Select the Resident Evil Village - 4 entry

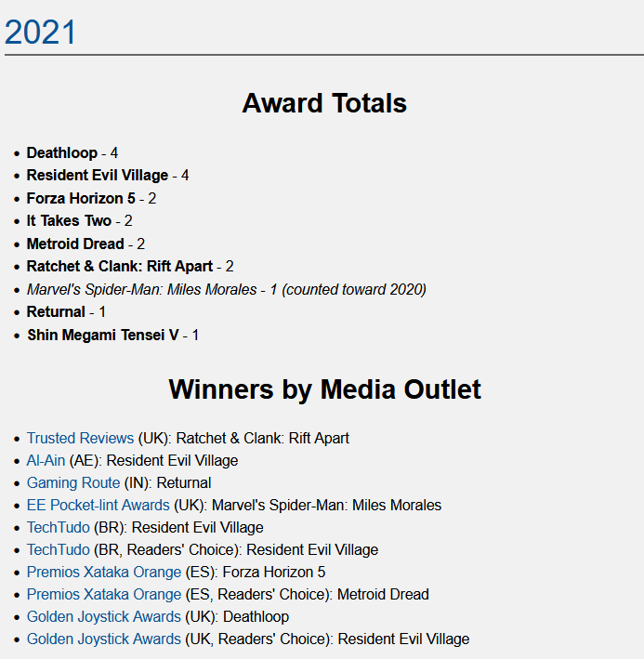[108, 176]
